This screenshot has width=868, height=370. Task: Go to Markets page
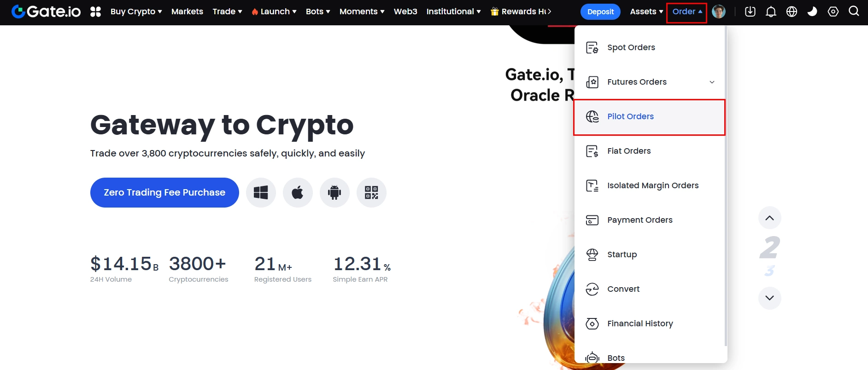tap(187, 12)
